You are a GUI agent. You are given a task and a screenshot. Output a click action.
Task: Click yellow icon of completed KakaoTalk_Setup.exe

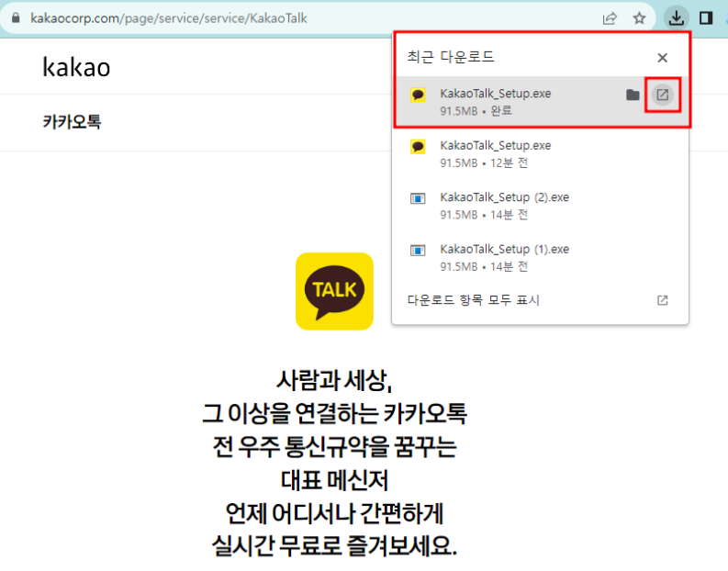418,95
